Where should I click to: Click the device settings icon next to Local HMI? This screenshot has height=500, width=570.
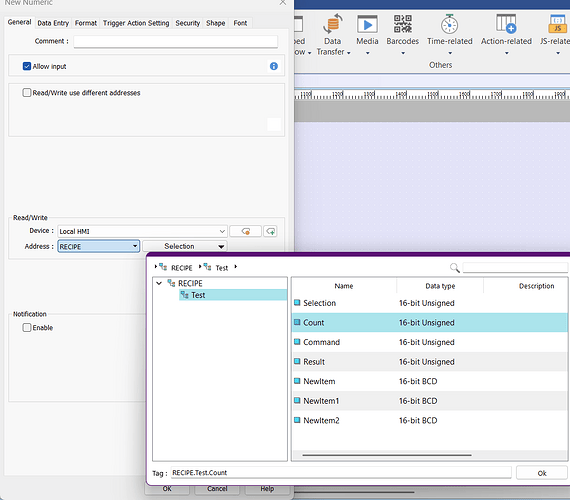pyautogui.click(x=245, y=231)
